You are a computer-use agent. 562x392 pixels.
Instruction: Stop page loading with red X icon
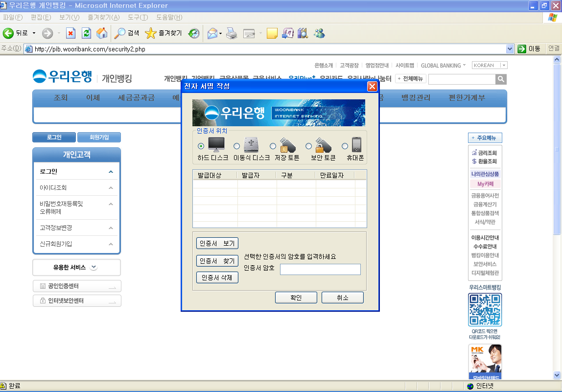tap(70, 33)
